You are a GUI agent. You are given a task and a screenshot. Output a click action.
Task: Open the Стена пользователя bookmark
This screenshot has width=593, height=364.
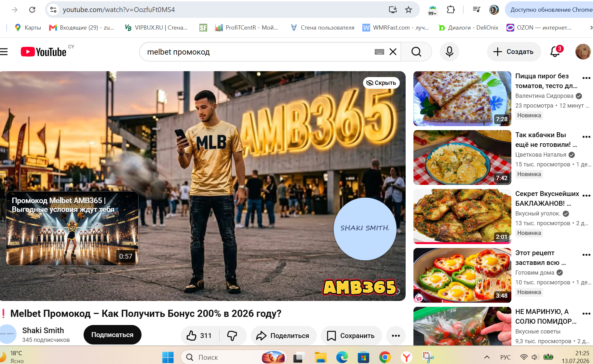322,28
